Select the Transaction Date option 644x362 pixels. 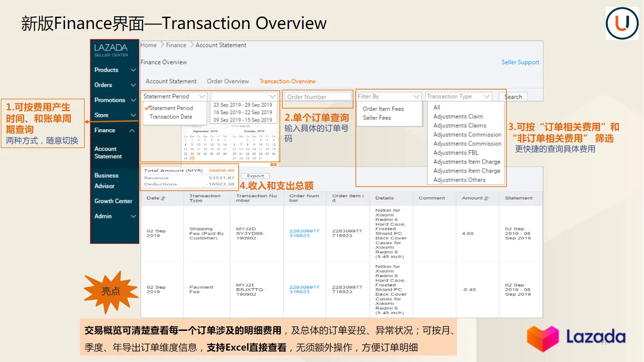(x=171, y=116)
